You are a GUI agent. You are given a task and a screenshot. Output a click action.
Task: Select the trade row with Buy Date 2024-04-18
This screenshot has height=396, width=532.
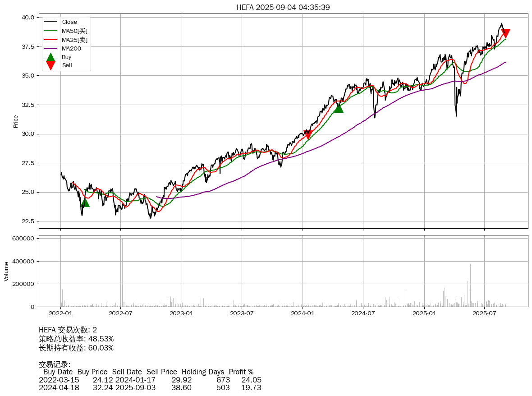point(150,387)
